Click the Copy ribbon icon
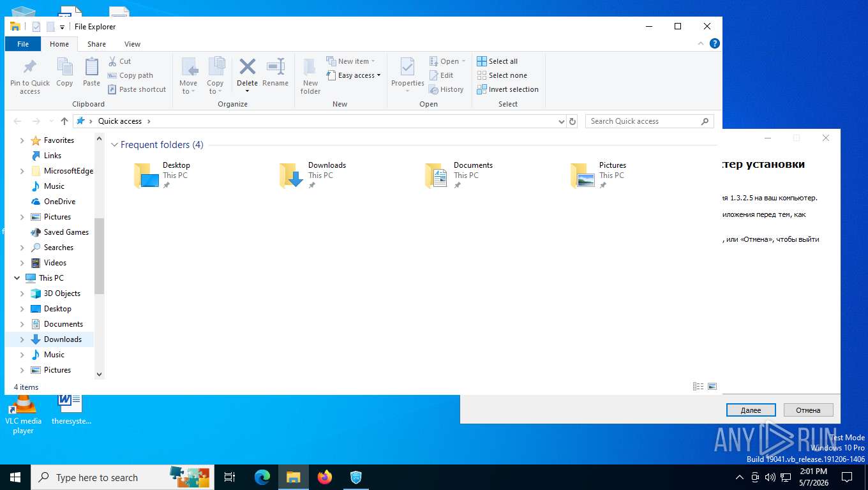This screenshot has width=868, height=490. (x=64, y=72)
